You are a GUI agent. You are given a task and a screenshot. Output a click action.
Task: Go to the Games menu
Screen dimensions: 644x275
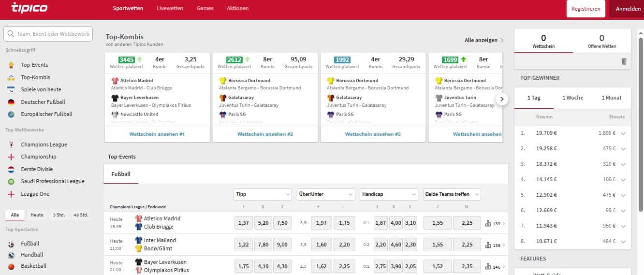click(205, 9)
